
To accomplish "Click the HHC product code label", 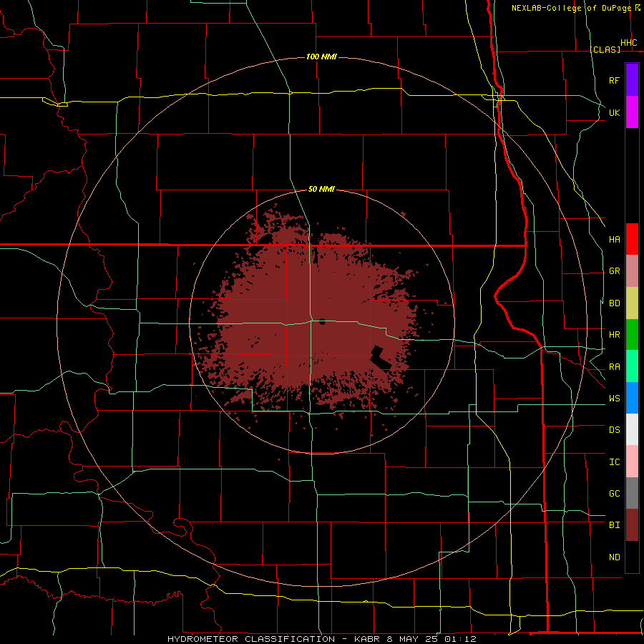I will pyautogui.click(x=628, y=43).
